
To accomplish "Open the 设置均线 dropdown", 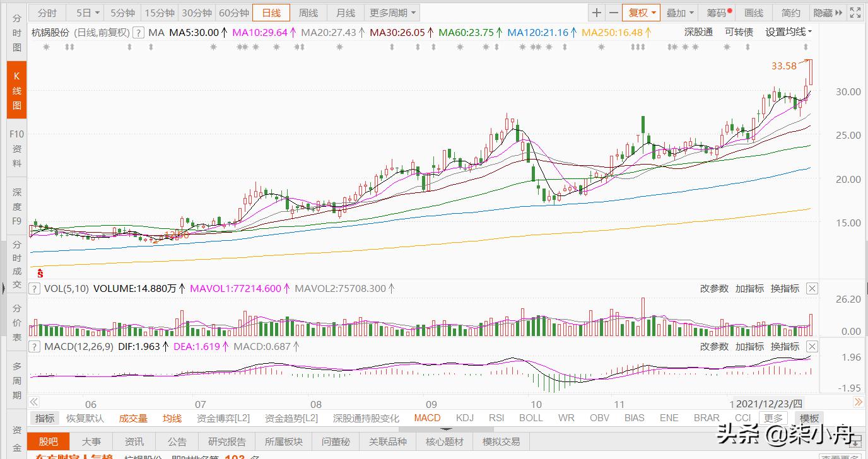I will click(x=789, y=32).
